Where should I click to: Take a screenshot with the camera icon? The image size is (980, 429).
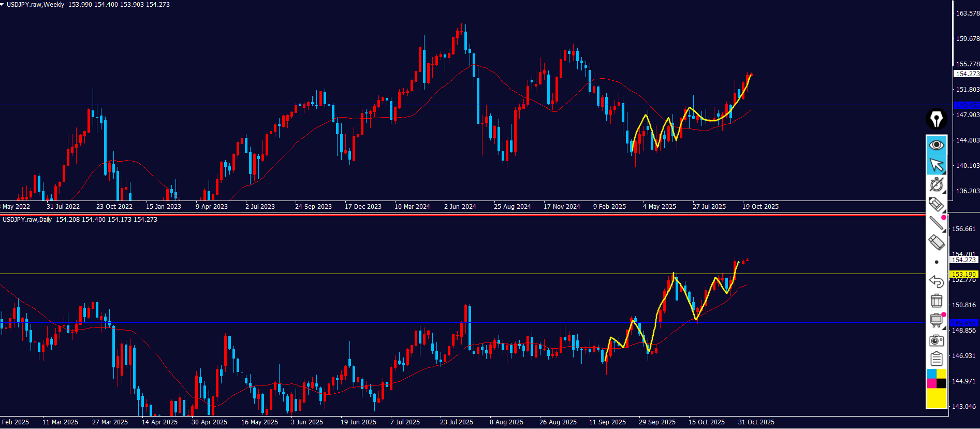point(936,340)
